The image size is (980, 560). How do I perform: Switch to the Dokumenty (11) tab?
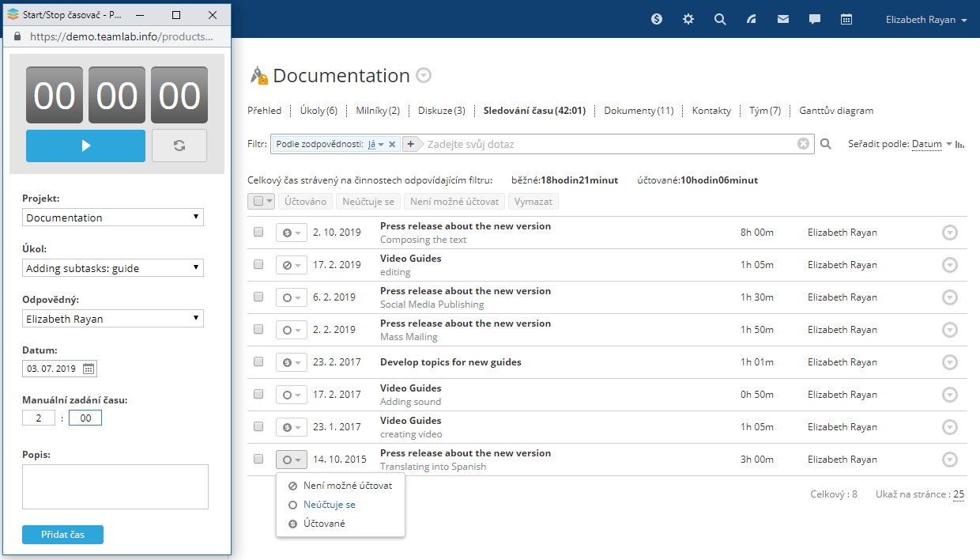(x=639, y=111)
